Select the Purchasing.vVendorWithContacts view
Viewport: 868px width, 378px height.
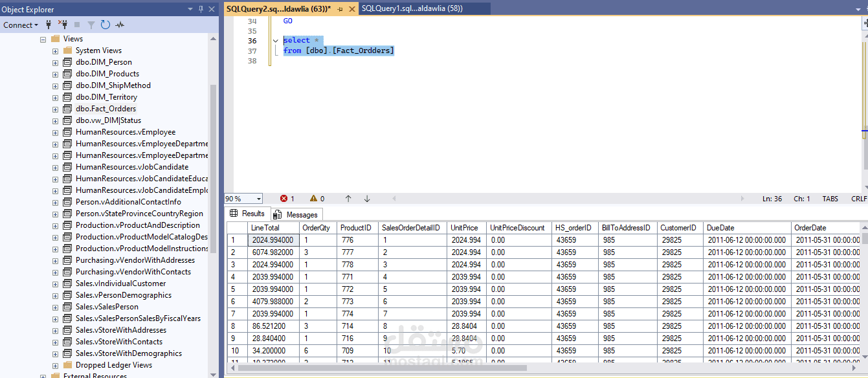click(x=133, y=272)
